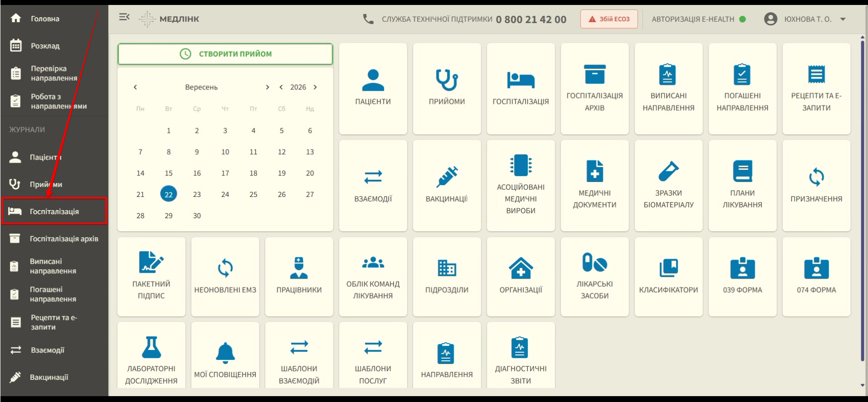Go to next month after Вересень

coord(267,87)
